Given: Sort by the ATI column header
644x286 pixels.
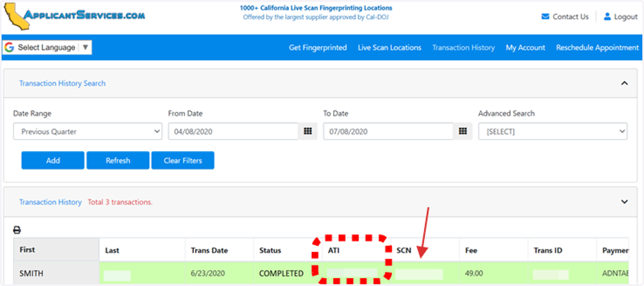Looking at the screenshot, I should point(356,250).
